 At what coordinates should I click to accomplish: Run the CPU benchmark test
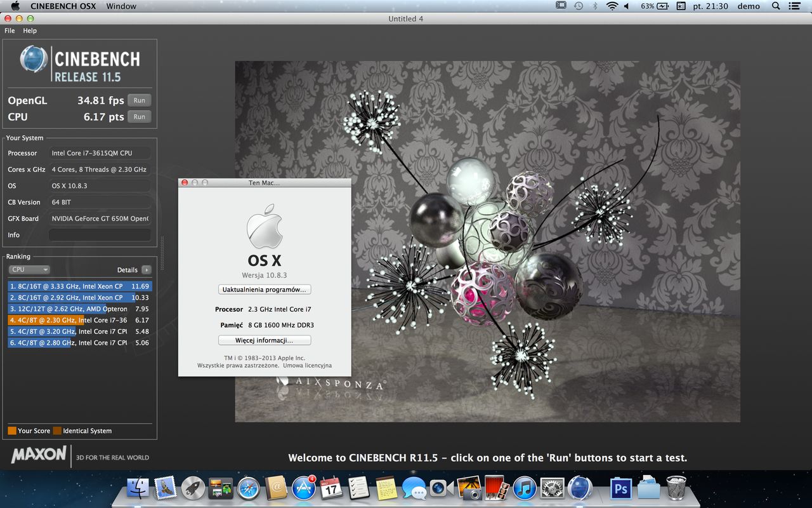coord(139,117)
